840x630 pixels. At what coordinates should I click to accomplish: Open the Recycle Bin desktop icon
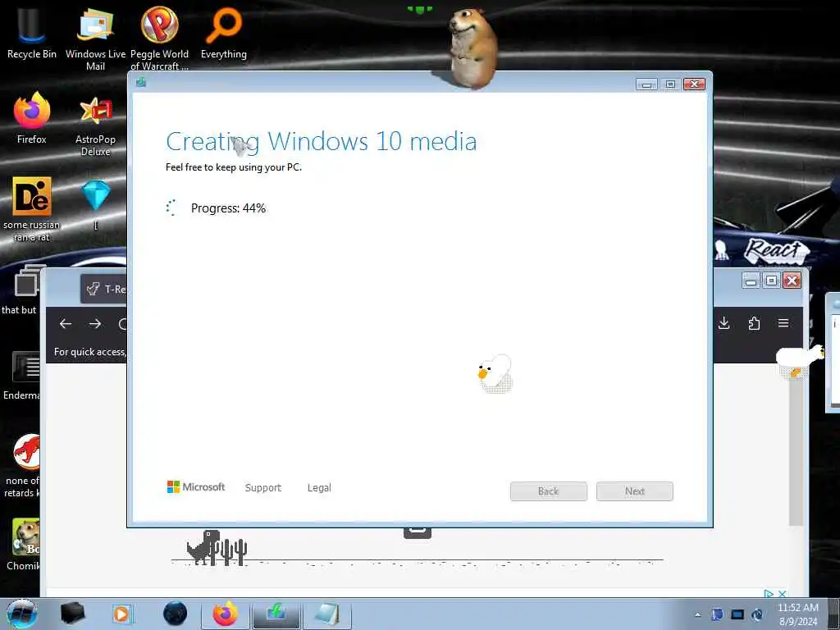(31, 33)
